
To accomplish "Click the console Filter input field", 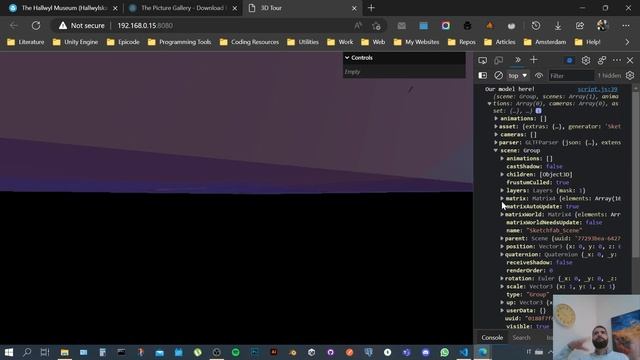I will pyautogui.click(x=571, y=76).
